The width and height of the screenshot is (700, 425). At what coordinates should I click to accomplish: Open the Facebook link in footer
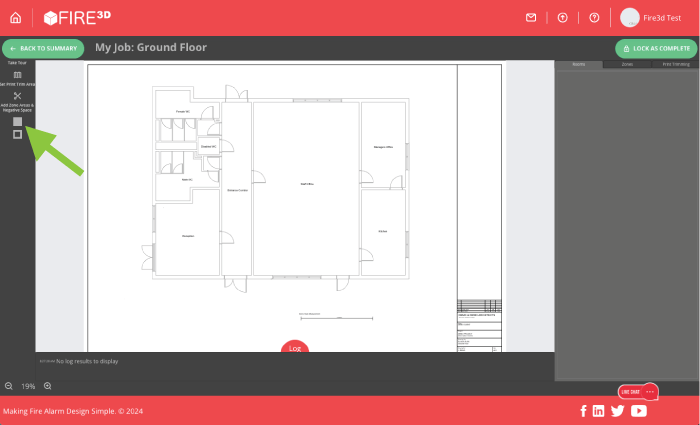click(x=583, y=411)
